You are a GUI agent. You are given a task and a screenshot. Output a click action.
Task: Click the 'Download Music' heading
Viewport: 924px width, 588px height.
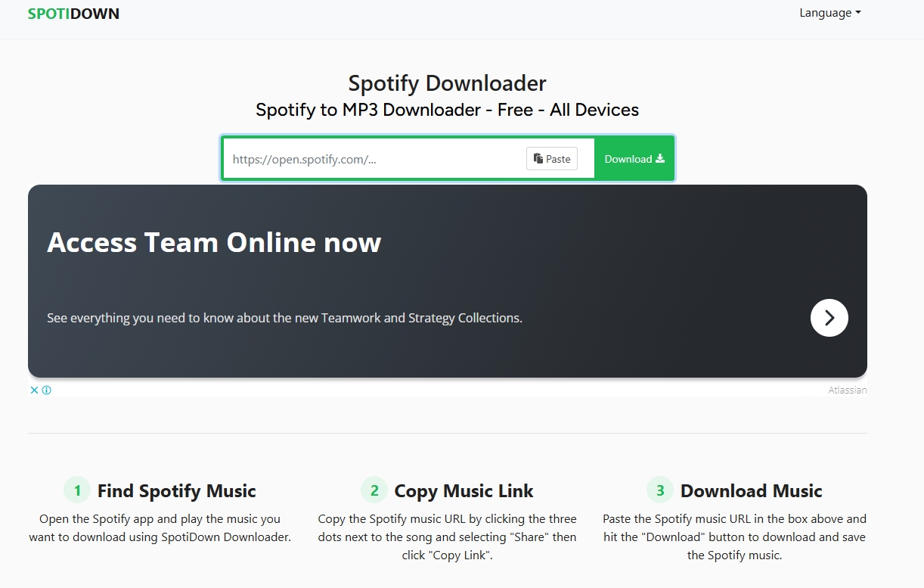tap(751, 491)
